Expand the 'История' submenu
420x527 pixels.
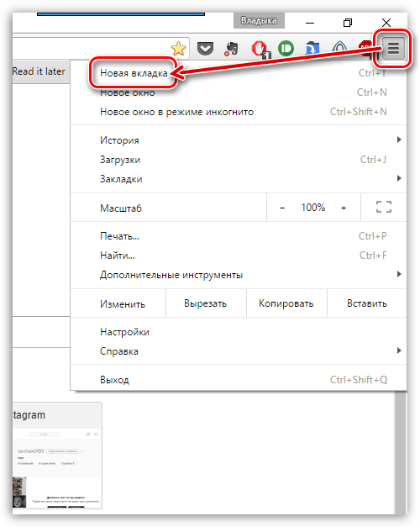pyautogui.click(x=239, y=140)
